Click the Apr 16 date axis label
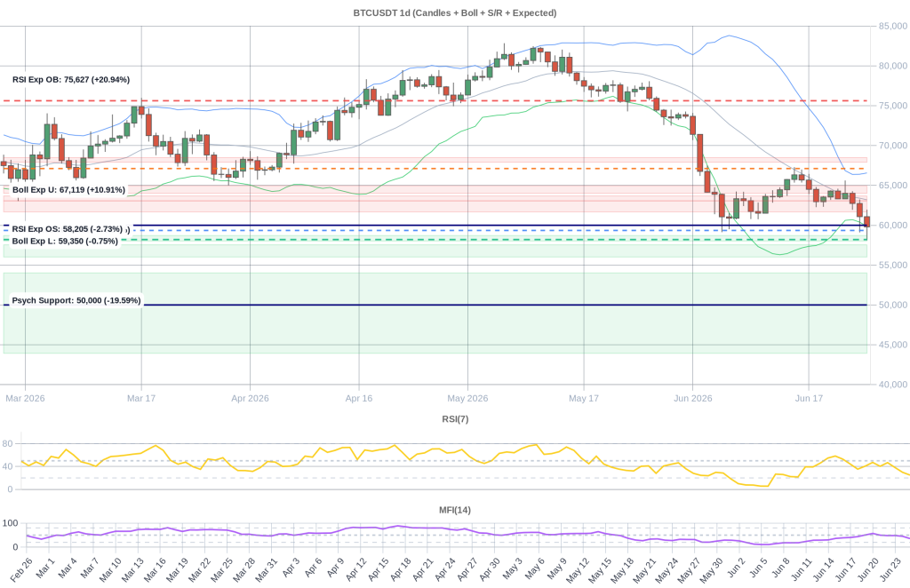Screen dimensions: 910x588 tap(359, 399)
